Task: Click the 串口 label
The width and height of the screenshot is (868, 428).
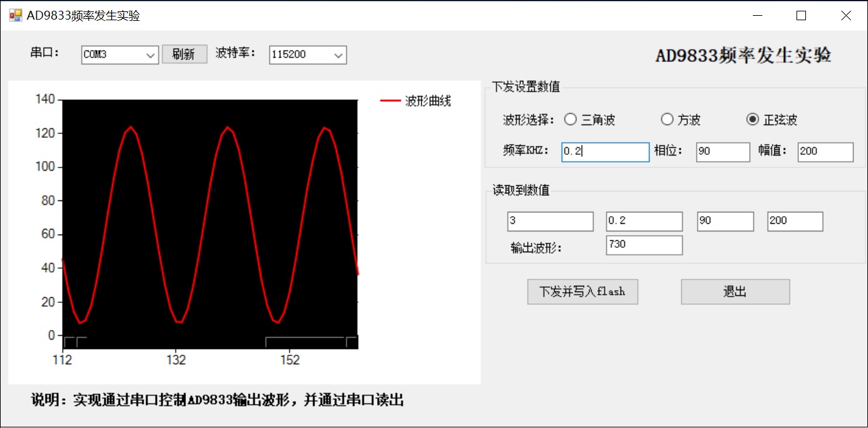Action: (44, 52)
